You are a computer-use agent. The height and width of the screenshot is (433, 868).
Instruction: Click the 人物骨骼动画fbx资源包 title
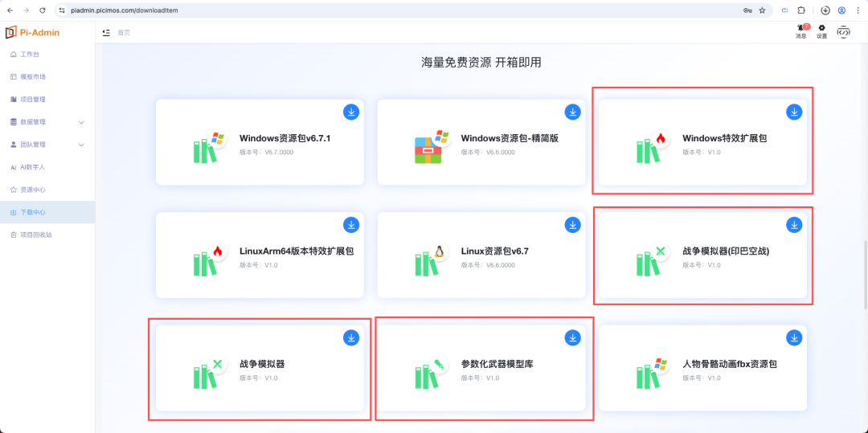[x=730, y=365]
